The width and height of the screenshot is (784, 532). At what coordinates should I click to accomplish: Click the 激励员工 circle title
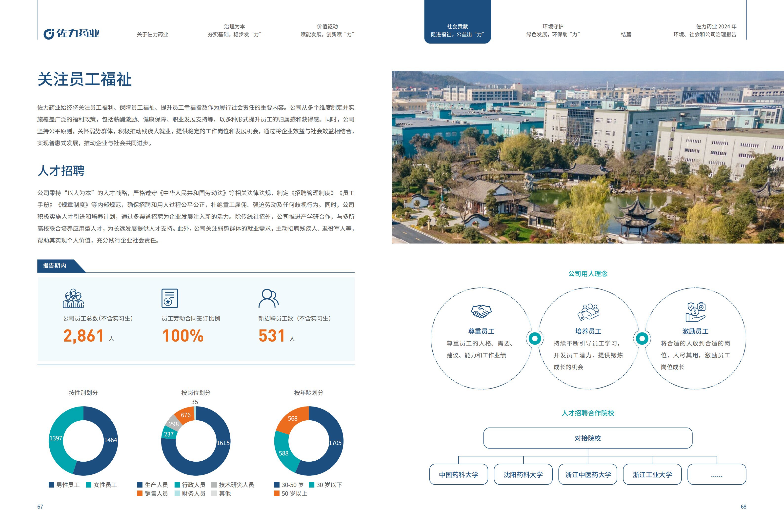pos(695,331)
